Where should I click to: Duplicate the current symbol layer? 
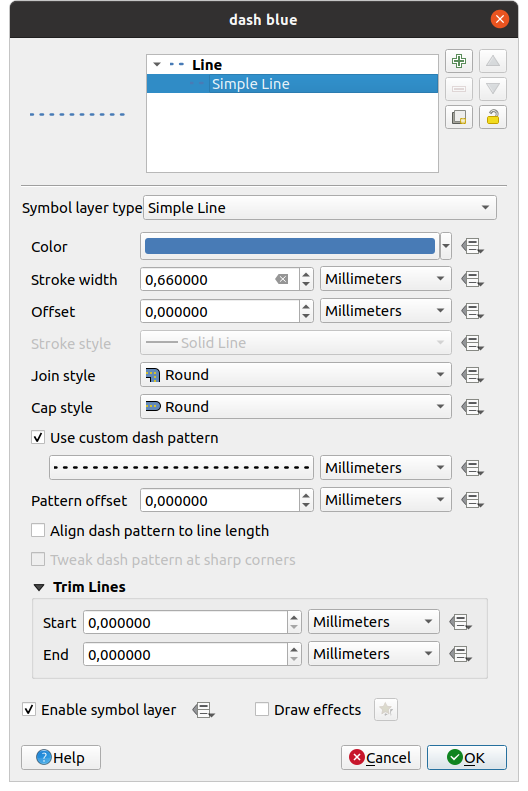458,117
